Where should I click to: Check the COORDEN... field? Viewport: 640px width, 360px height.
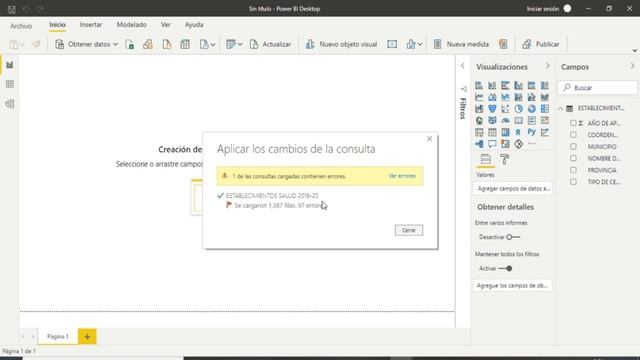573,135
